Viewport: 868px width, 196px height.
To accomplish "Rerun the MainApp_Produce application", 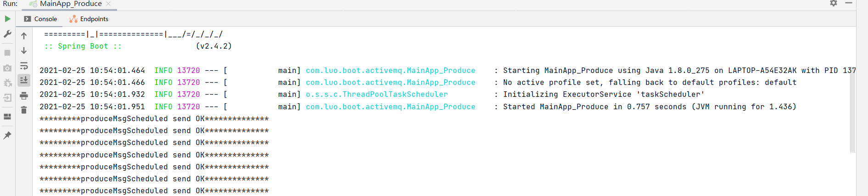I will coord(7,19).
